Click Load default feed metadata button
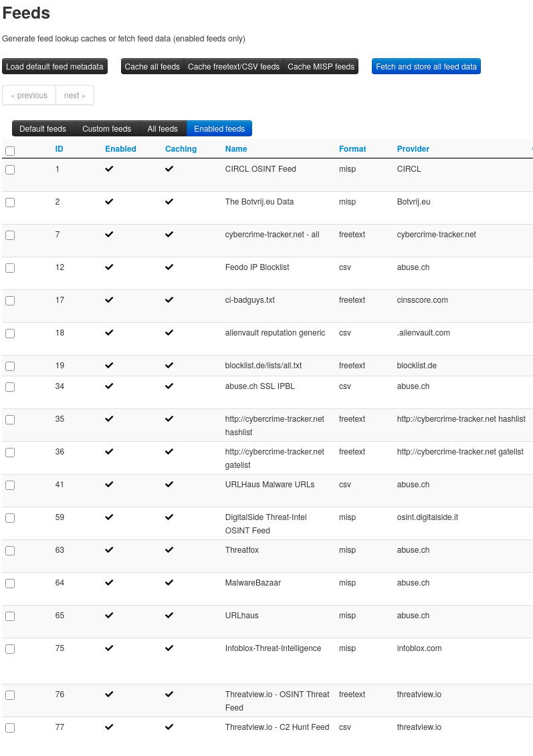 (x=55, y=67)
